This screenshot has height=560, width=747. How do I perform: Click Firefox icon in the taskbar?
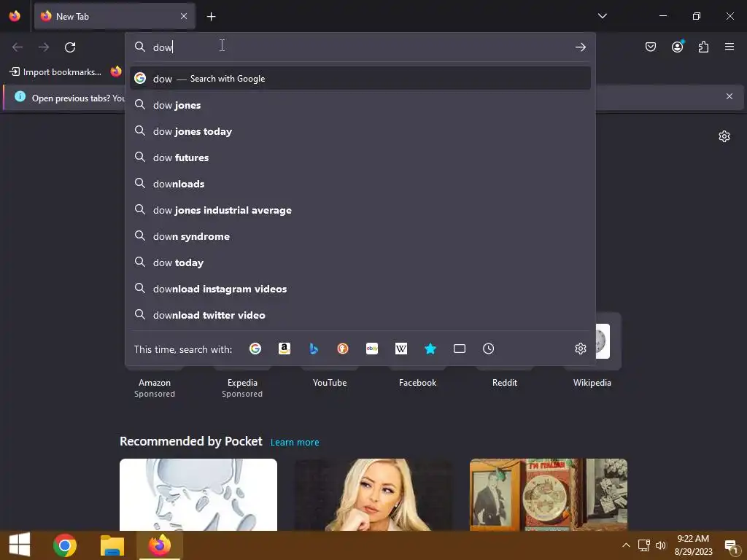(x=159, y=545)
